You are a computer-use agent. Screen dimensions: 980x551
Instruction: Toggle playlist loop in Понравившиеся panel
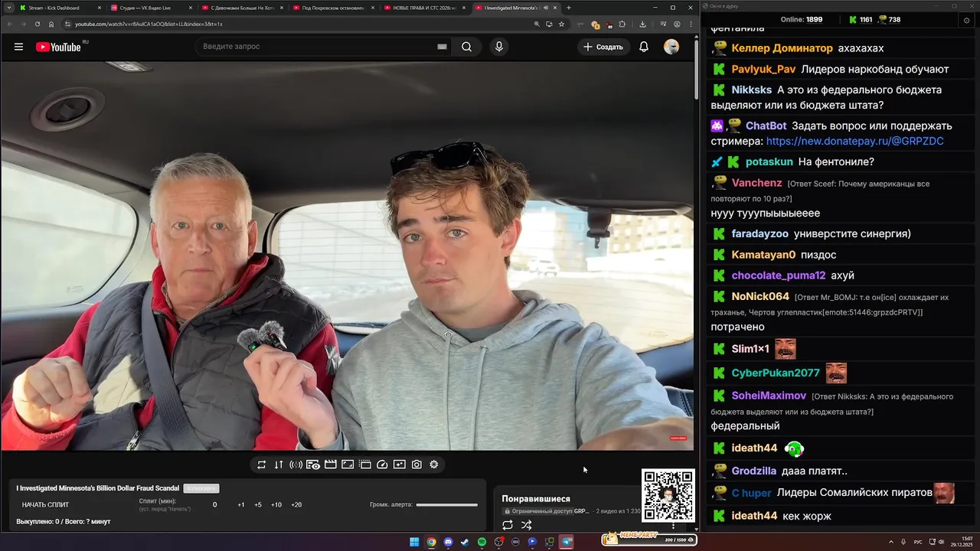point(508,525)
